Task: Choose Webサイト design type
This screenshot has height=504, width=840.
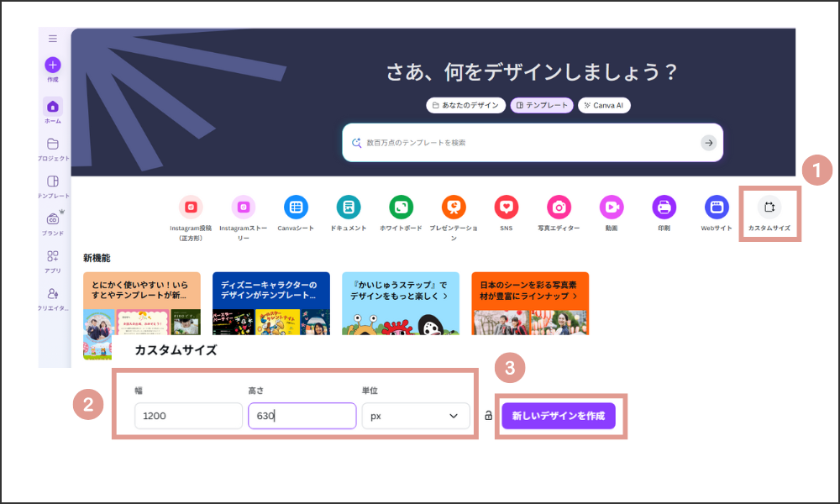Action: point(717,213)
